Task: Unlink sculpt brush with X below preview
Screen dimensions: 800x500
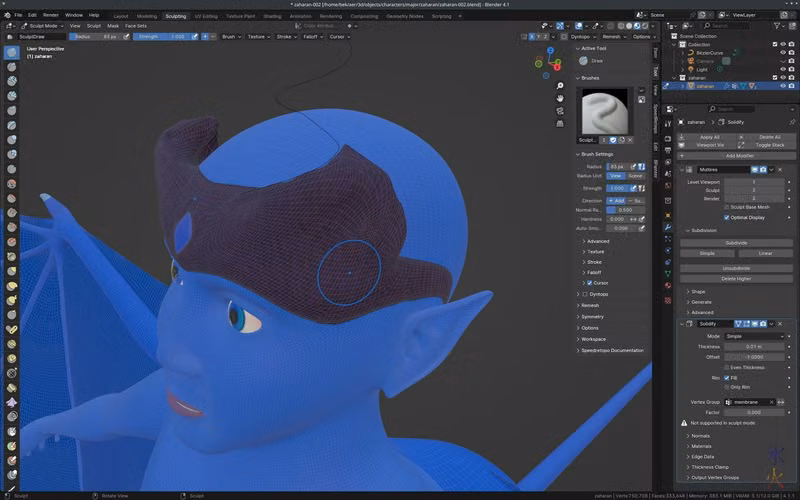Action: pyautogui.click(x=630, y=140)
